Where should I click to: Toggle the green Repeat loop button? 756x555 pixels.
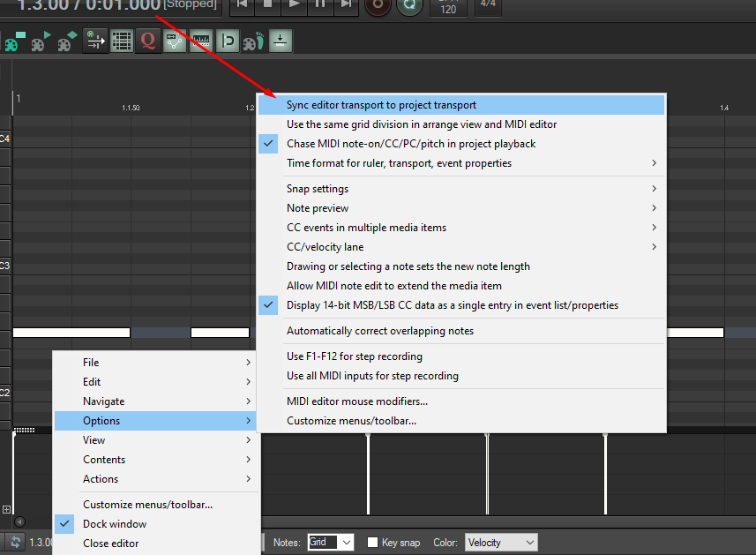[x=409, y=6]
